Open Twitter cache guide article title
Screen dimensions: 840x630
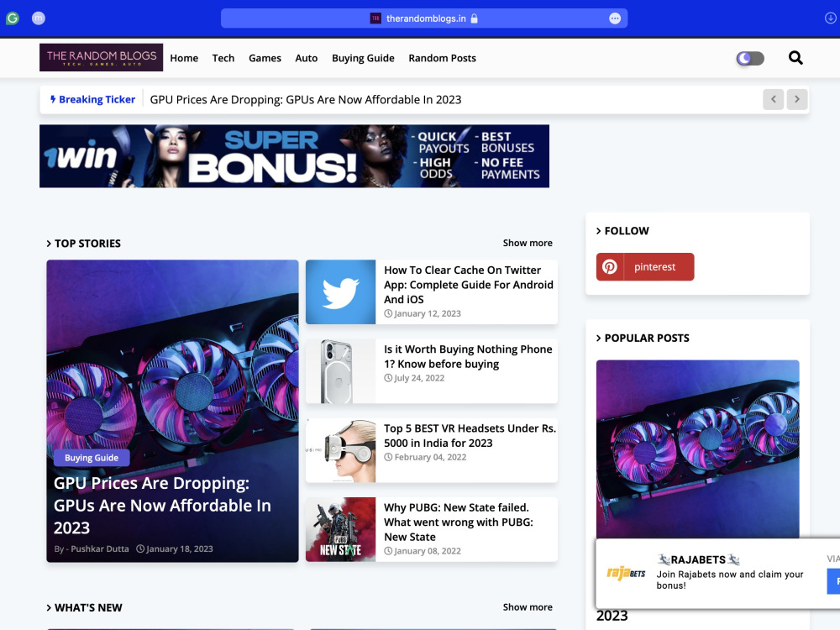pos(468,285)
